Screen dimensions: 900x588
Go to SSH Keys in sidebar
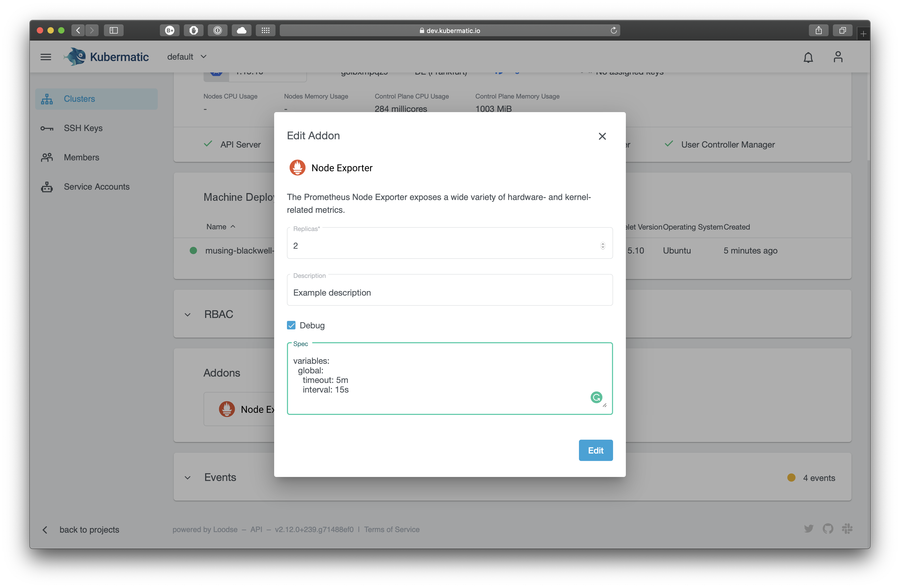(83, 128)
